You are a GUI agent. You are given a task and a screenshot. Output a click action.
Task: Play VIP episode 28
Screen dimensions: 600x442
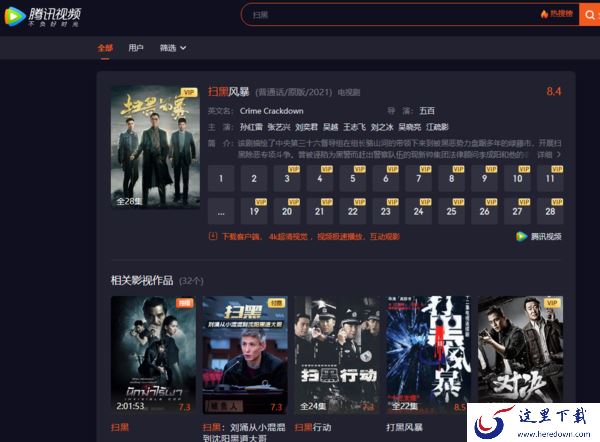[550, 211]
